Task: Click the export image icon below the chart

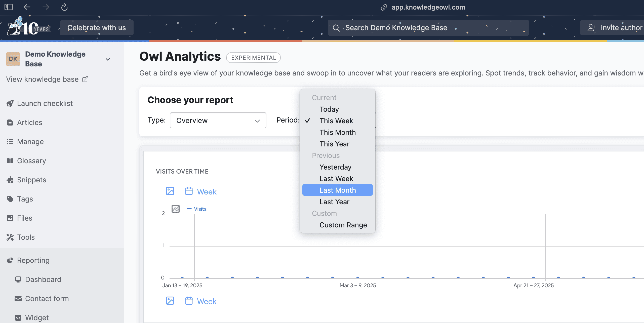Action: coord(170,301)
